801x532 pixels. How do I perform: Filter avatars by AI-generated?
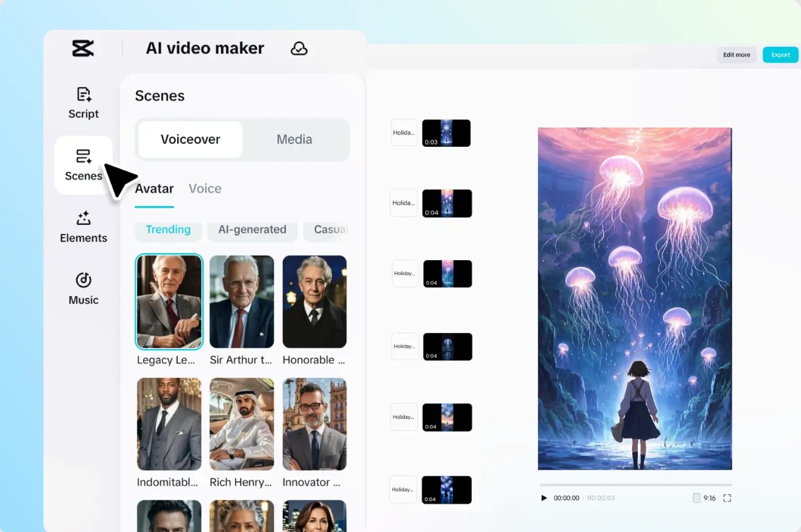[252, 229]
